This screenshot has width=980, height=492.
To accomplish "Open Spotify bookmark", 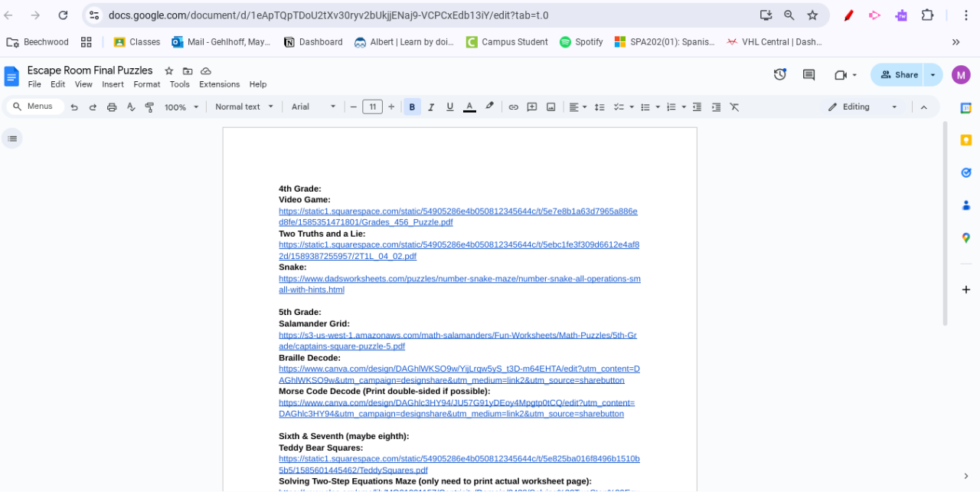I will pyautogui.click(x=581, y=42).
